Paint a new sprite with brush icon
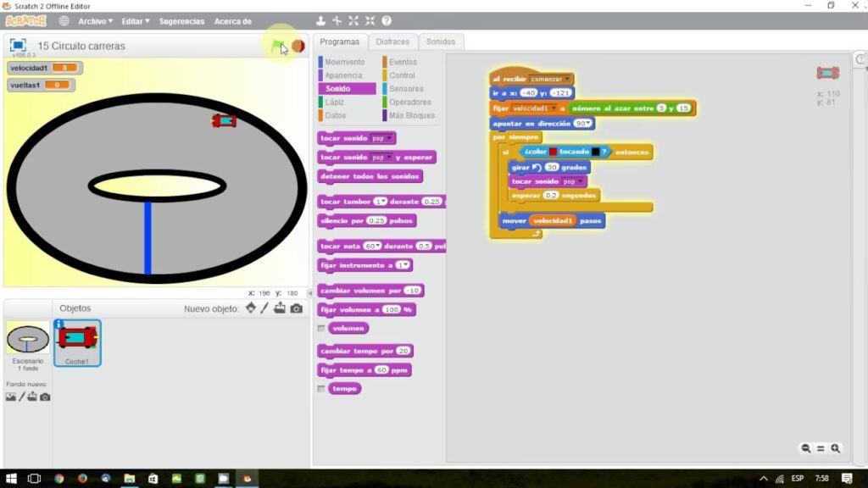 coord(265,308)
